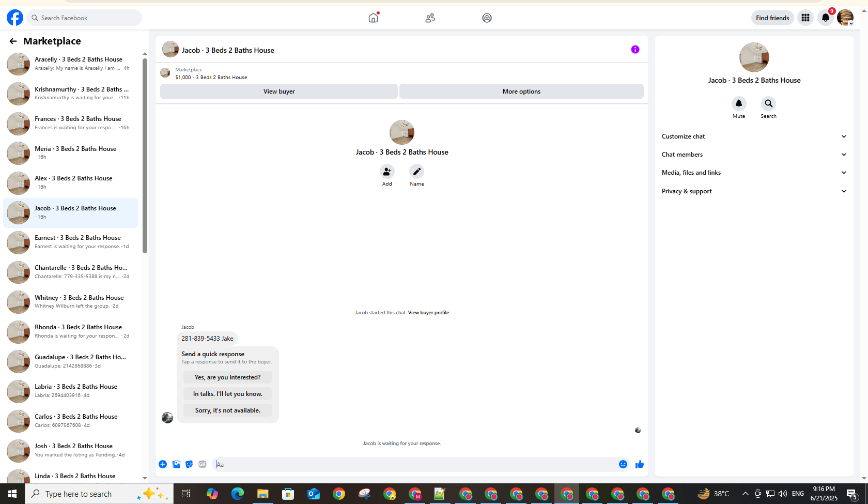Open the emoji picker in message box

coord(623,464)
